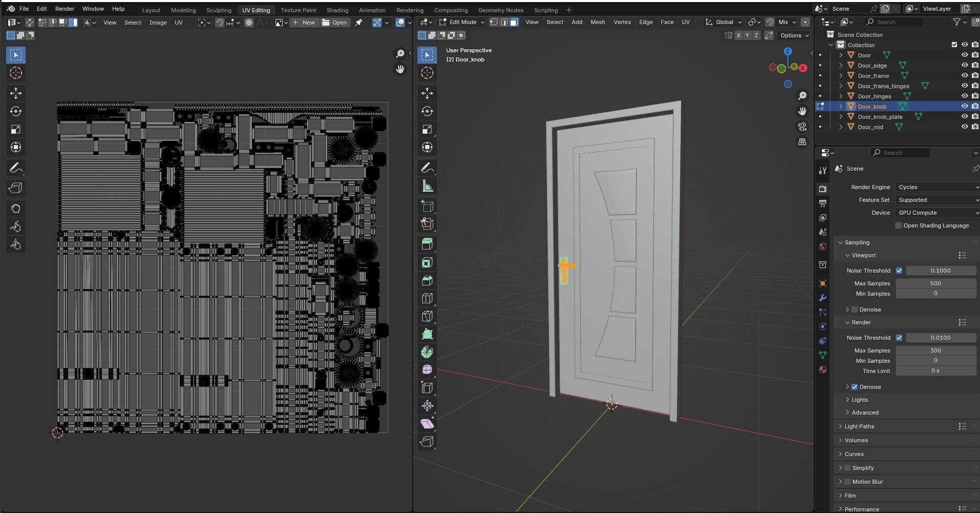The height and width of the screenshot is (513, 980).
Task: Select the Bevel tool
Action: 427,280
